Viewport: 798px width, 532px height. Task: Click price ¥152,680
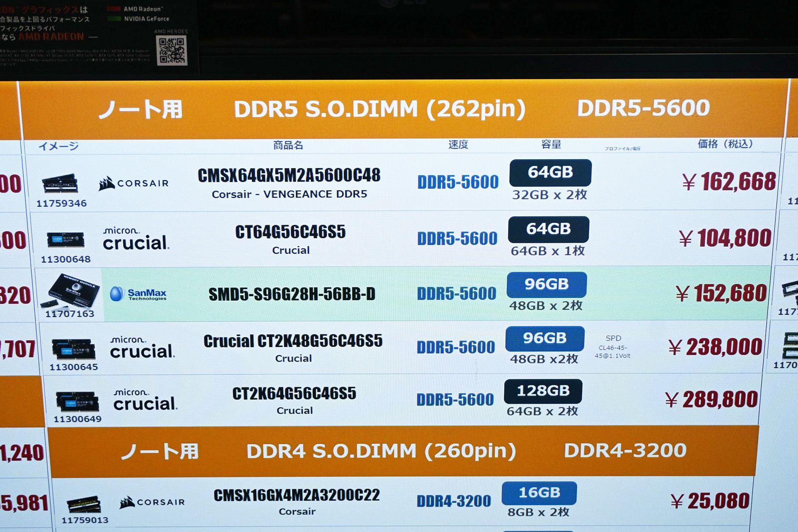pos(721,293)
